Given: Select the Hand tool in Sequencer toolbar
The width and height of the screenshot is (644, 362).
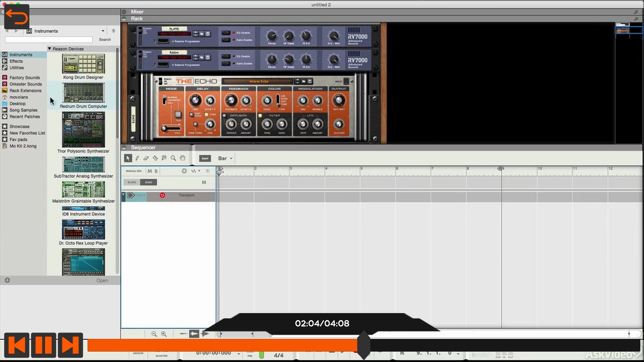Looking at the screenshot, I should (182, 158).
